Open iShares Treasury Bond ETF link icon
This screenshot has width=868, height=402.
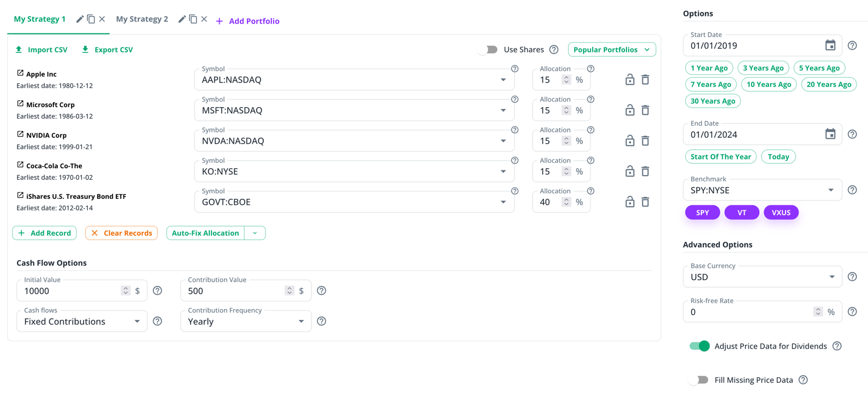pyautogui.click(x=20, y=196)
